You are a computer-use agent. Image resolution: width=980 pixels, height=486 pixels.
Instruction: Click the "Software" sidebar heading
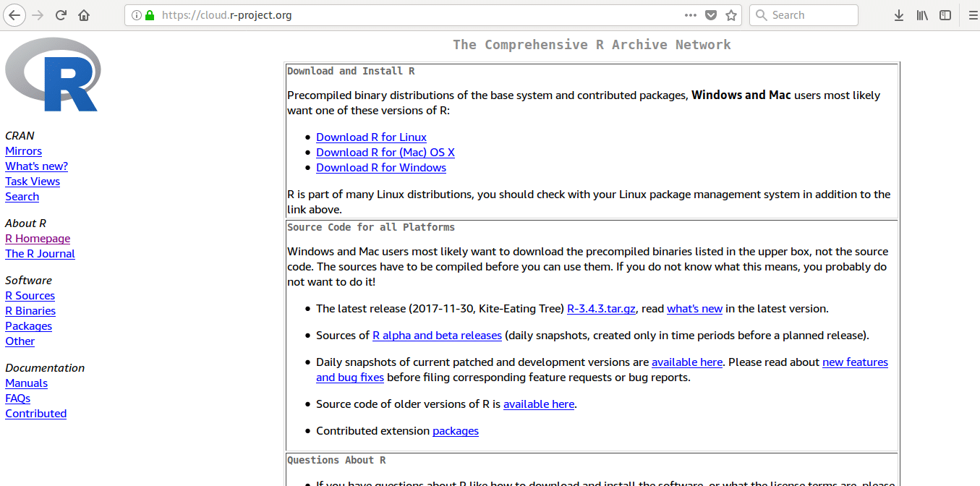(28, 281)
